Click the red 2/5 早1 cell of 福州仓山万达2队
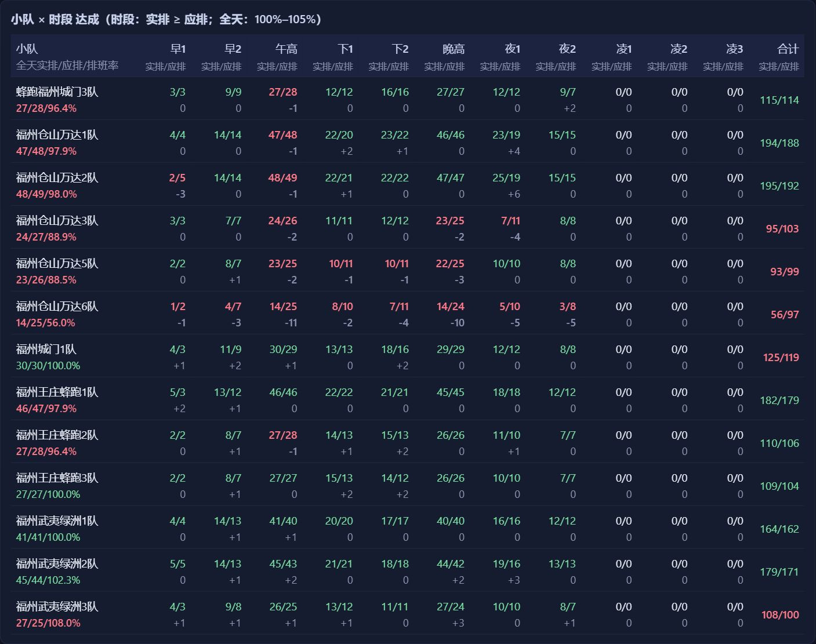 pyautogui.click(x=177, y=178)
